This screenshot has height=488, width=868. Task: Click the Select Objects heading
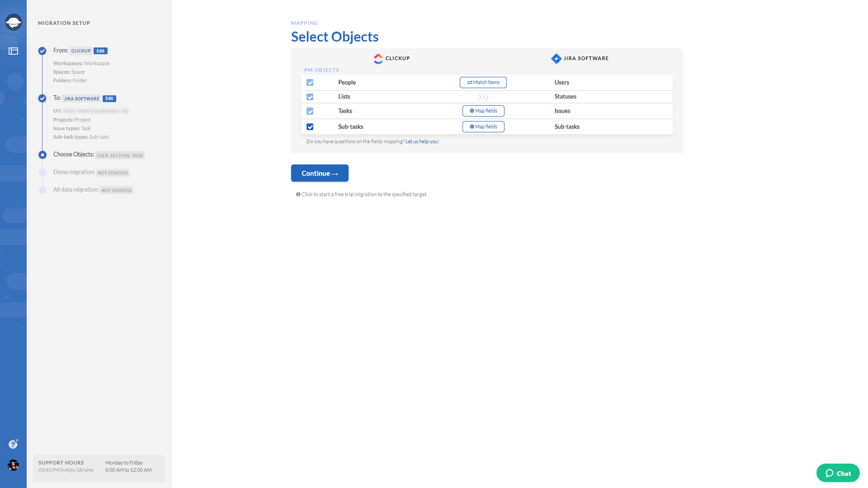pos(335,36)
